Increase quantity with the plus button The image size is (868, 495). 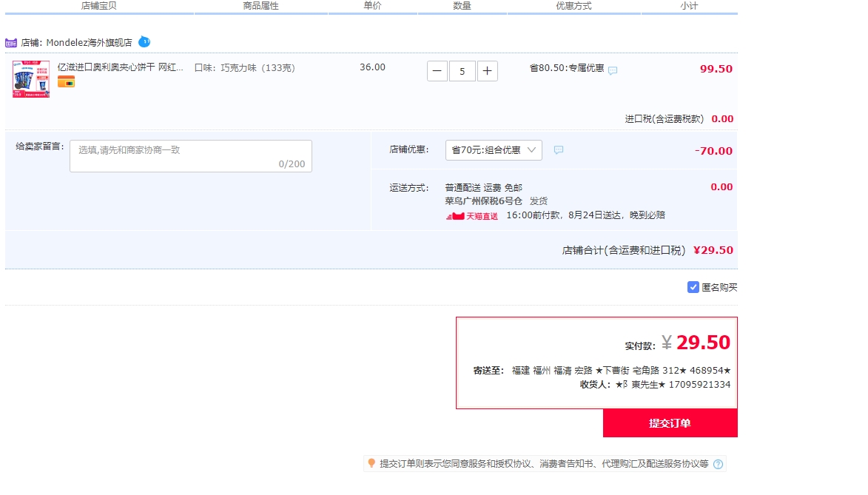pyautogui.click(x=487, y=71)
